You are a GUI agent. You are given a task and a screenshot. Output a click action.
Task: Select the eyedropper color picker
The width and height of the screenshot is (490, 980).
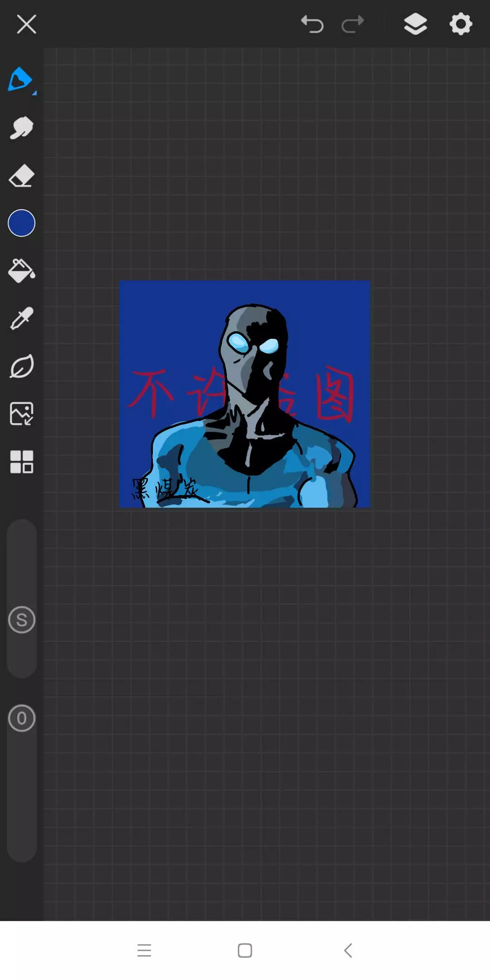click(x=21, y=318)
